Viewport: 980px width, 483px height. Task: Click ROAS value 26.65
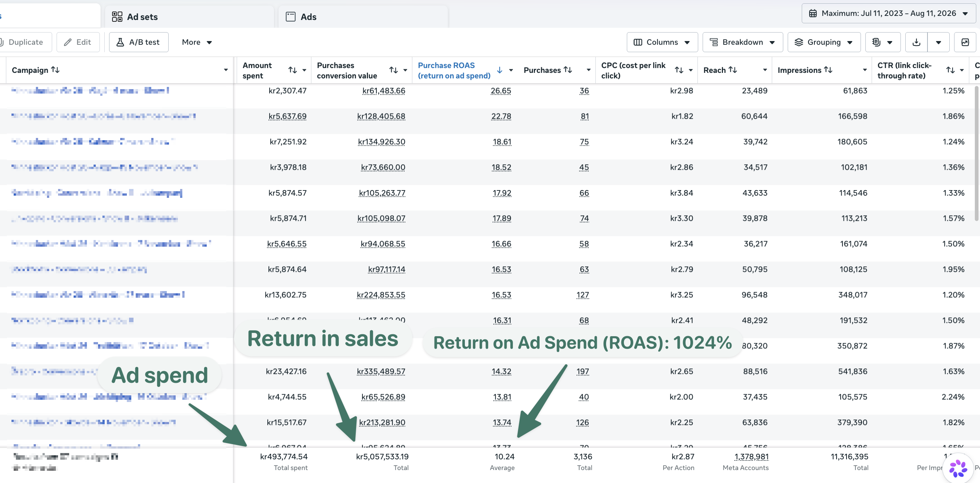click(x=501, y=91)
